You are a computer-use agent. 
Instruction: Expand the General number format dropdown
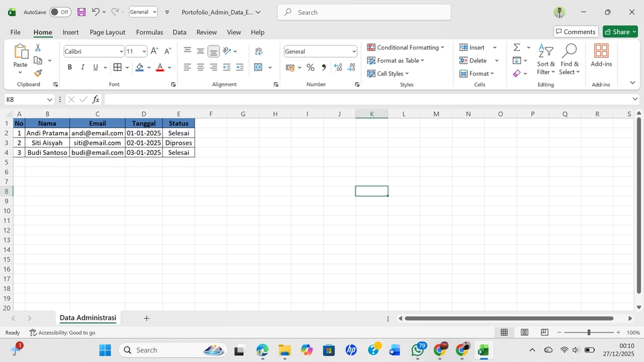(354, 52)
